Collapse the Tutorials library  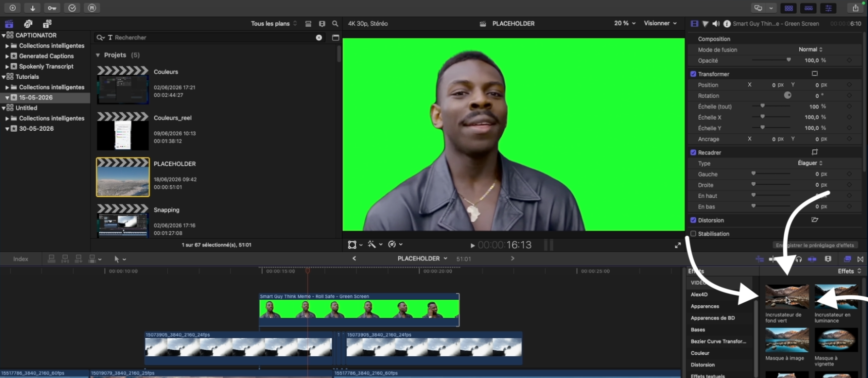tap(4, 77)
